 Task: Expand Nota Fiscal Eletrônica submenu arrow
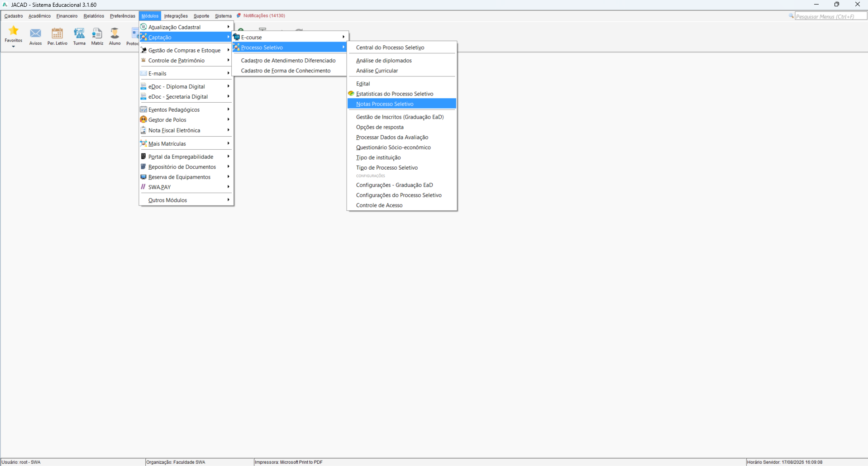point(229,130)
